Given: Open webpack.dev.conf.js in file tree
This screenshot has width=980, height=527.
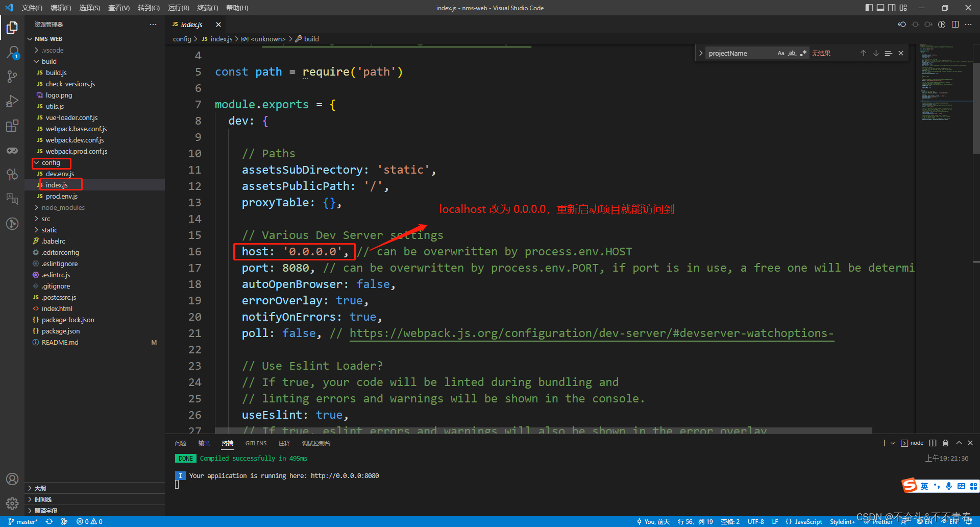Looking at the screenshot, I should click(75, 140).
